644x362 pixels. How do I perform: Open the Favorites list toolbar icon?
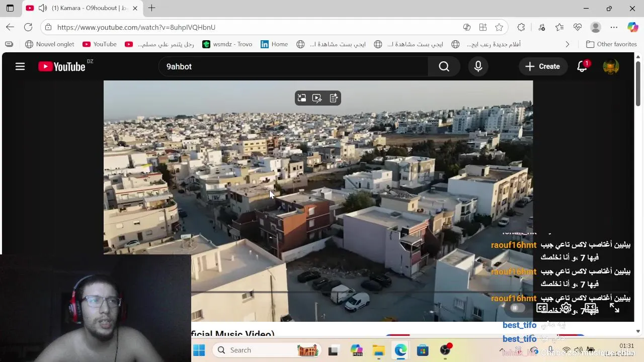[559, 27]
